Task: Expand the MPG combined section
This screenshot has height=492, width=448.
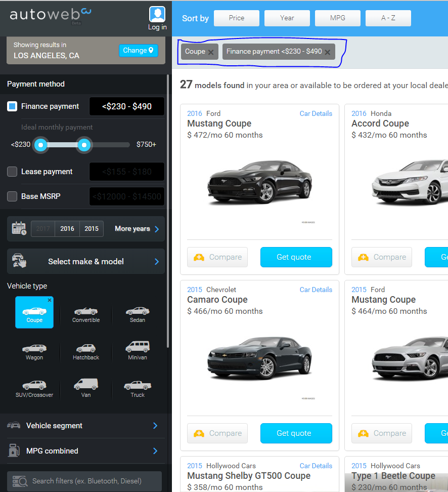Action: (x=86, y=451)
